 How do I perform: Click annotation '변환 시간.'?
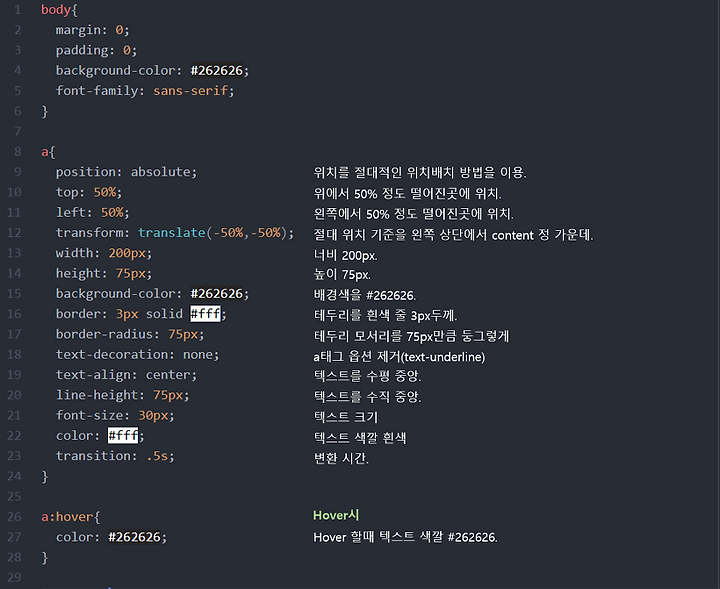pyautogui.click(x=341, y=458)
